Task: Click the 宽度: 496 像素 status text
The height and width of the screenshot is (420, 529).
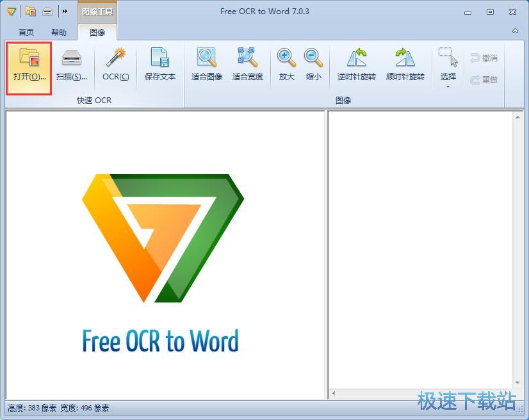Action: click(85, 408)
